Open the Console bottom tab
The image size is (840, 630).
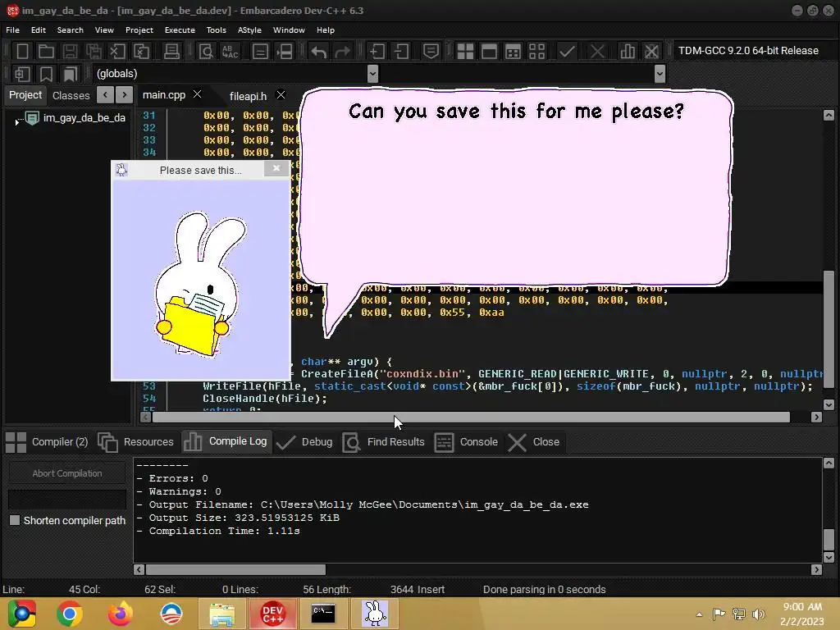coord(466,442)
